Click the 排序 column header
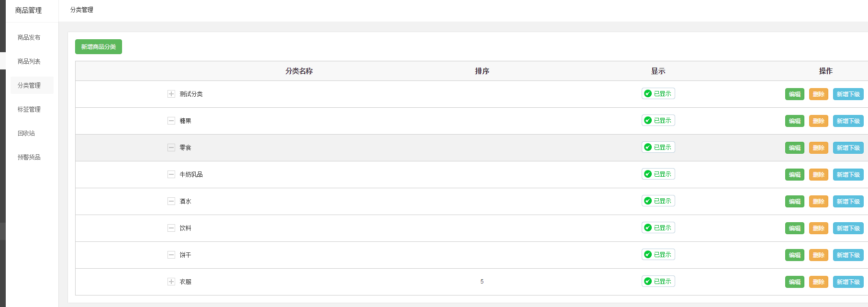The width and height of the screenshot is (868, 307). point(482,71)
